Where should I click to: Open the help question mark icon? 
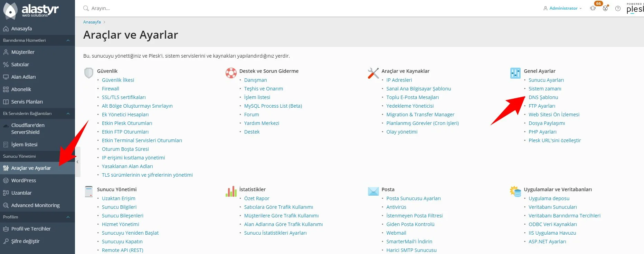coord(618,8)
